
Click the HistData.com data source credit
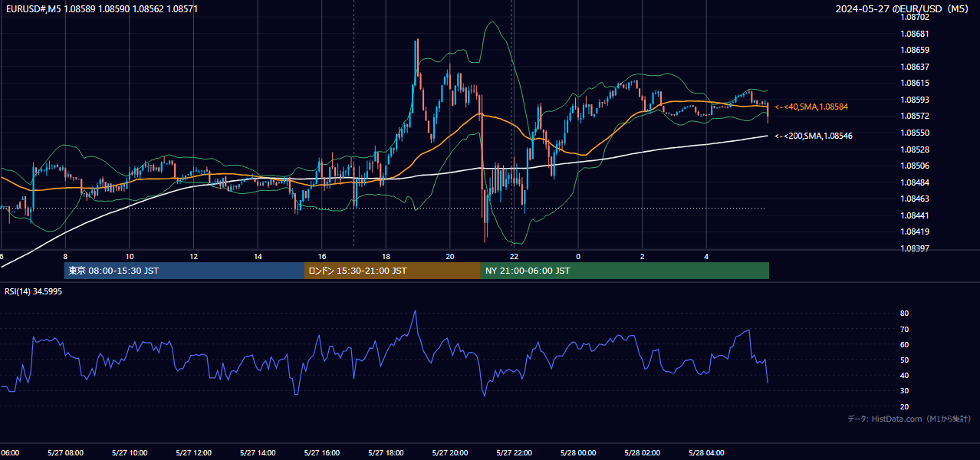(909, 419)
